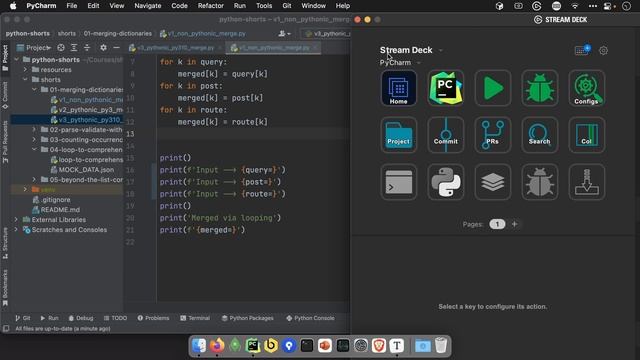This screenshot has height=360, width=640.
Task: Click Expand All in Project panel toolbar
Action: point(74,48)
